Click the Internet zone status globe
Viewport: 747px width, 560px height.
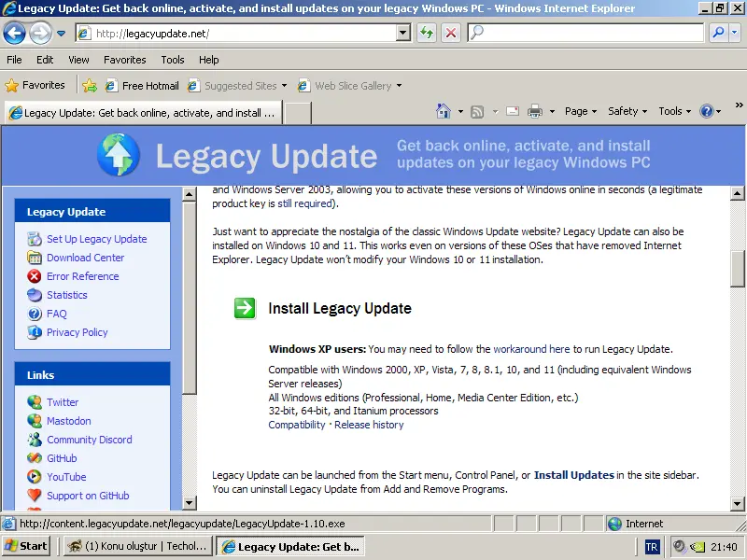pos(615,524)
